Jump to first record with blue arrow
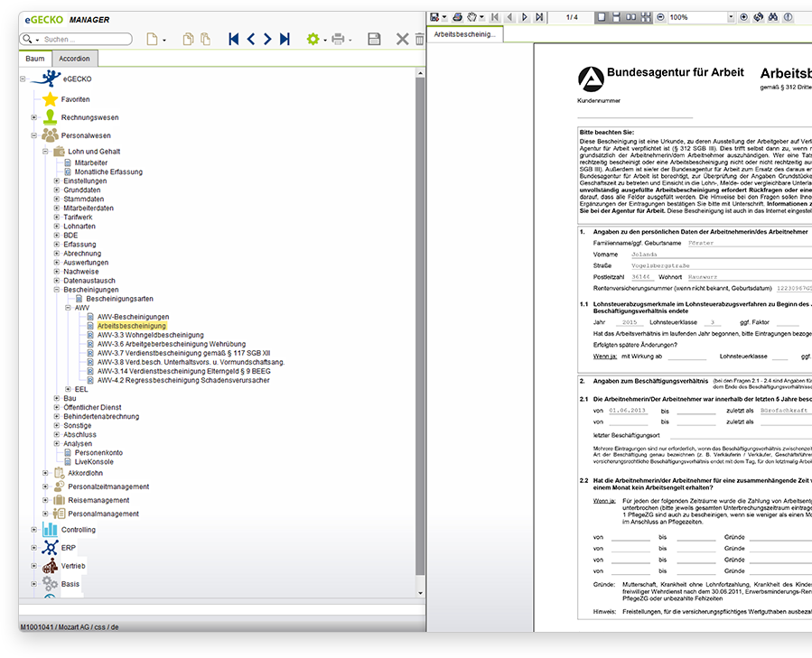Image resolution: width=812 pixels, height=658 pixels. point(234,39)
